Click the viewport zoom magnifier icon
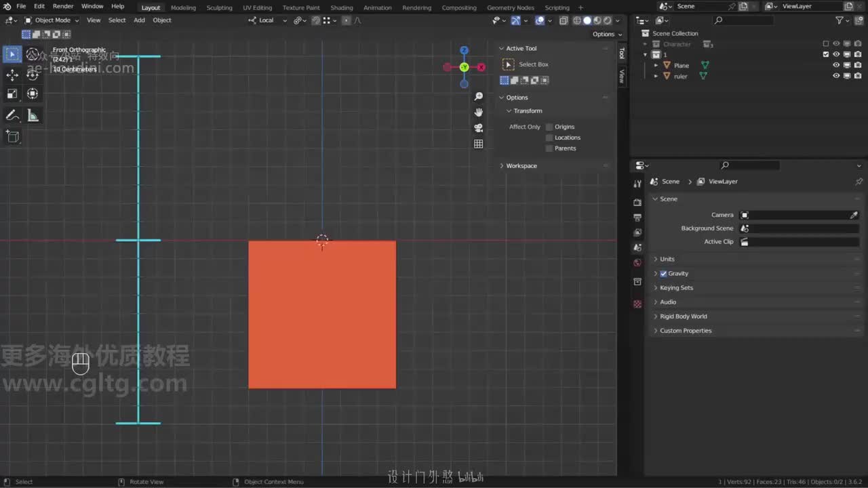Screen dimensions: 868x488 (x=478, y=97)
